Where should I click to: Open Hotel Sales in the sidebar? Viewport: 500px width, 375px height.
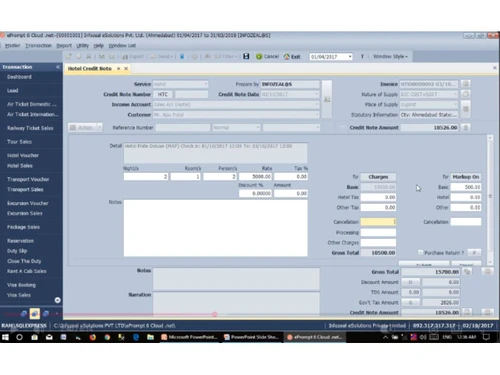click(x=20, y=166)
